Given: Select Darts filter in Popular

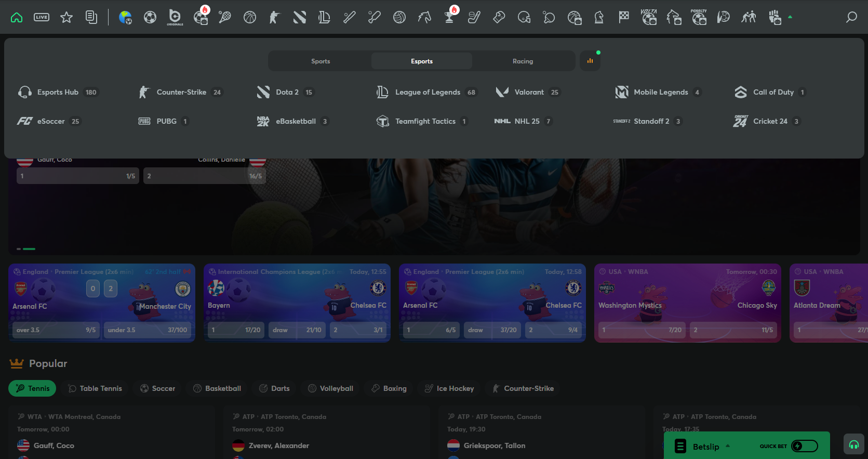Looking at the screenshot, I should point(274,388).
